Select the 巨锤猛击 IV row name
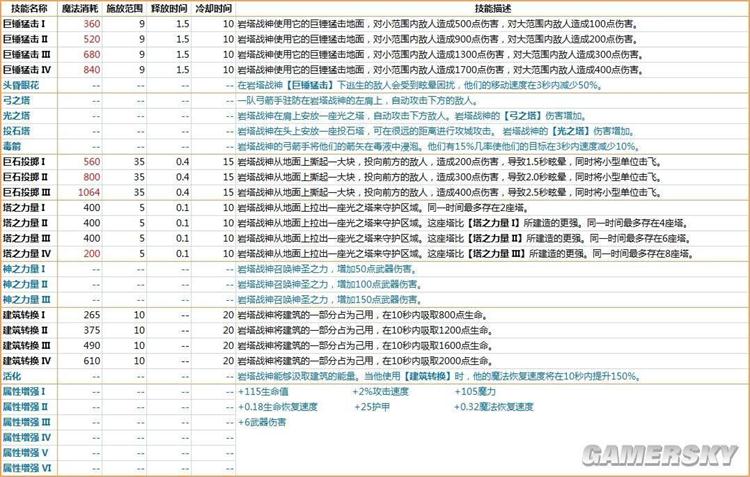The height and width of the screenshot is (477, 750). [x=29, y=70]
